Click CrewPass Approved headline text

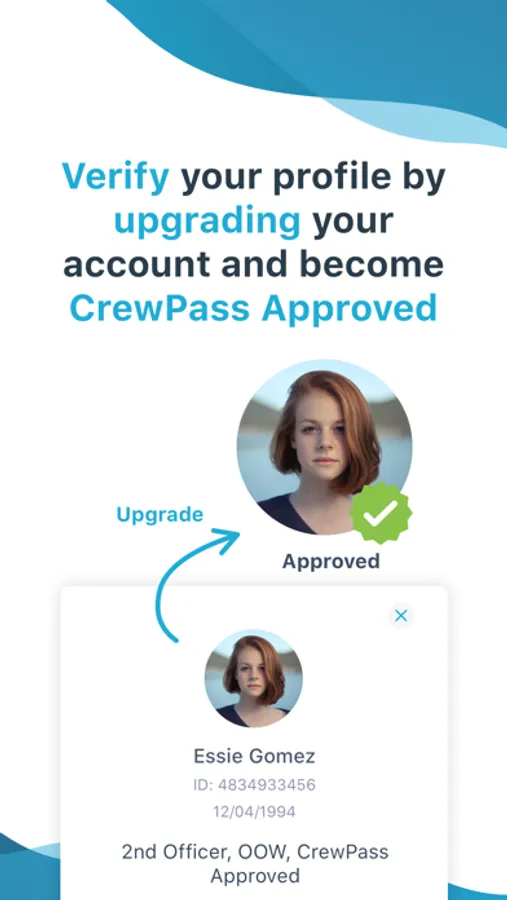tap(253, 308)
